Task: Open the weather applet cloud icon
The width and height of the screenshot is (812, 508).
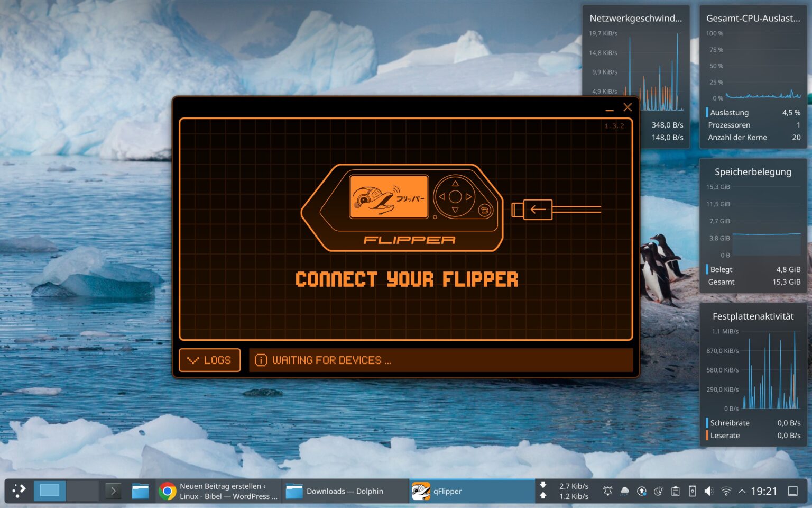Action: tap(624, 491)
